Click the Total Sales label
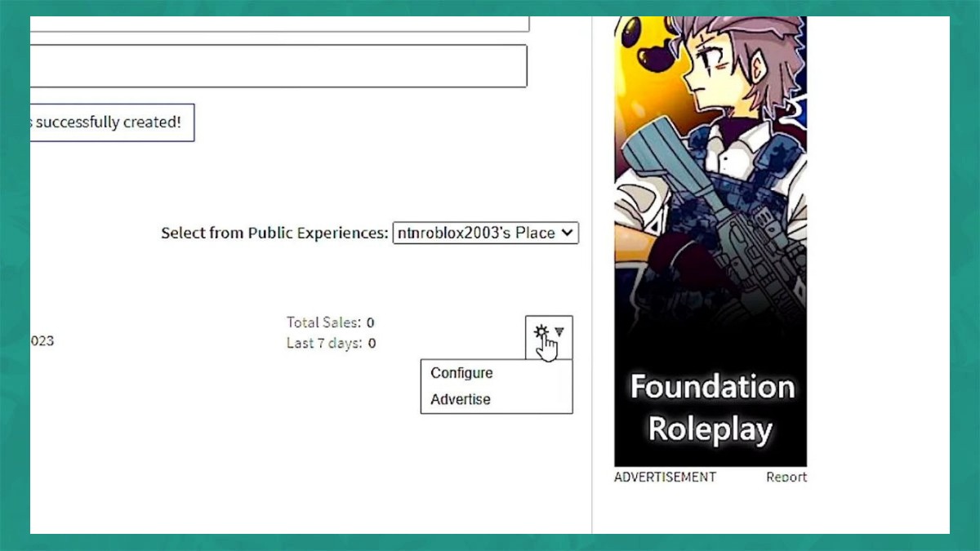Screen dimensions: 980x551 click(x=323, y=322)
